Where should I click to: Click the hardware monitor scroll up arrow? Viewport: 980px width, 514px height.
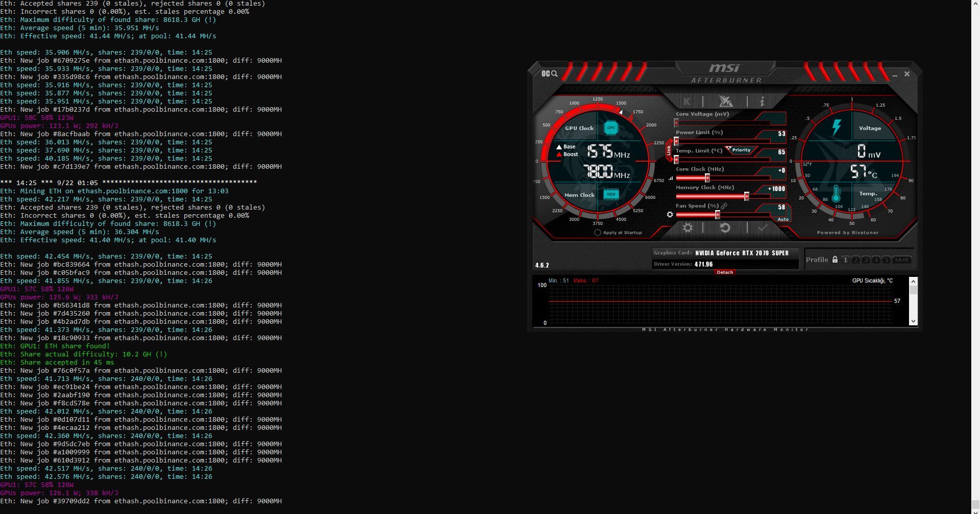[x=913, y=281]
